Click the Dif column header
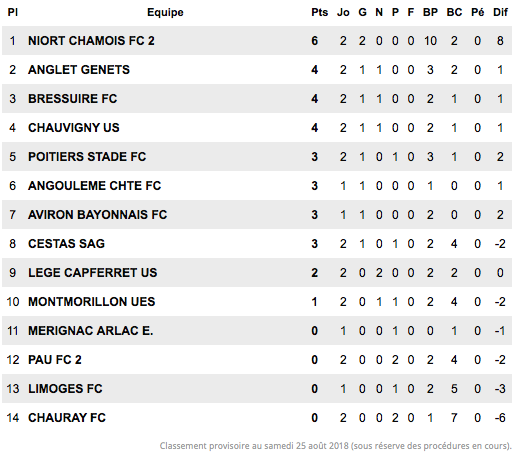The image size is (515, 461). pyautogui.click(x=500, y=12)
